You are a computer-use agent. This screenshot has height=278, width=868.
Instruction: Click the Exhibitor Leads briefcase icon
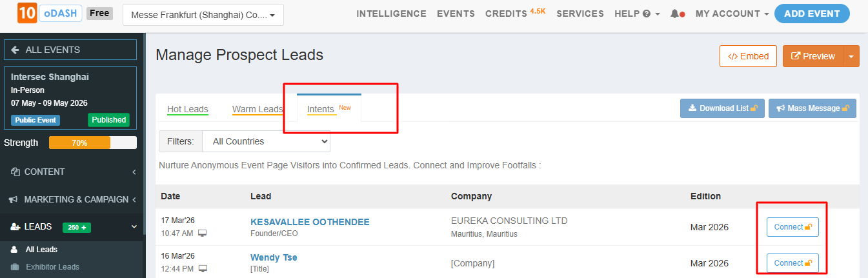point(15,267)
